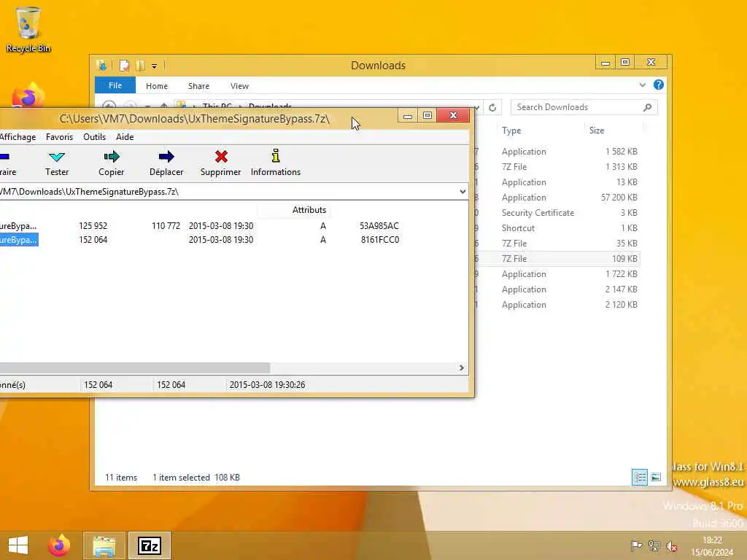Click the Type column header in Downloads
Viewport: 747px width, 560px height.
pyautogui.click(x=541, y=130)
